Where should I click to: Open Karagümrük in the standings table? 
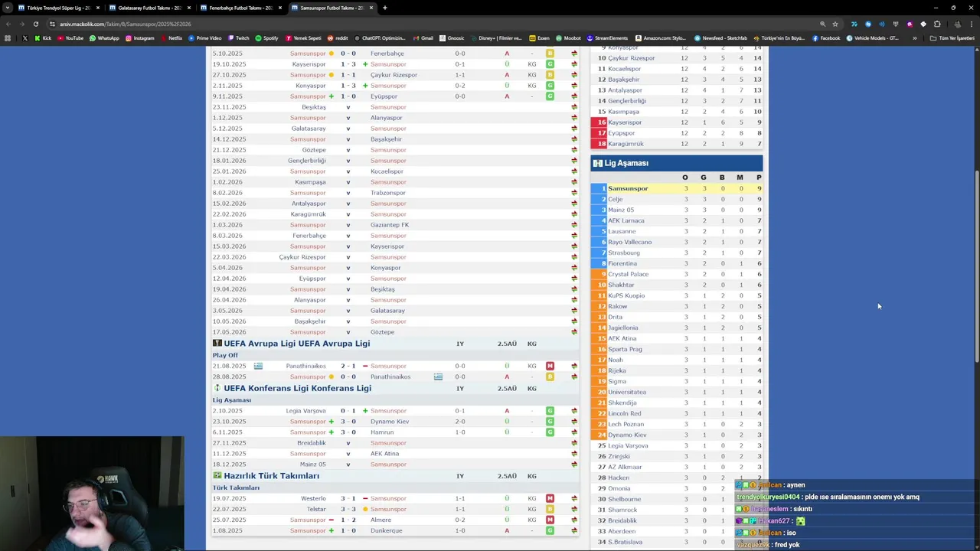tap(626, 144)
